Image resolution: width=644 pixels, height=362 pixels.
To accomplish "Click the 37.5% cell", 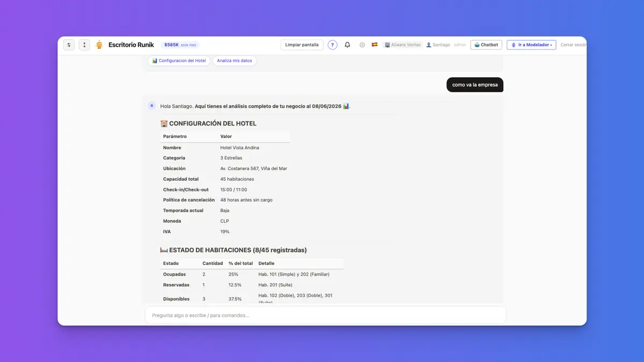I will (x=235, y=299).
